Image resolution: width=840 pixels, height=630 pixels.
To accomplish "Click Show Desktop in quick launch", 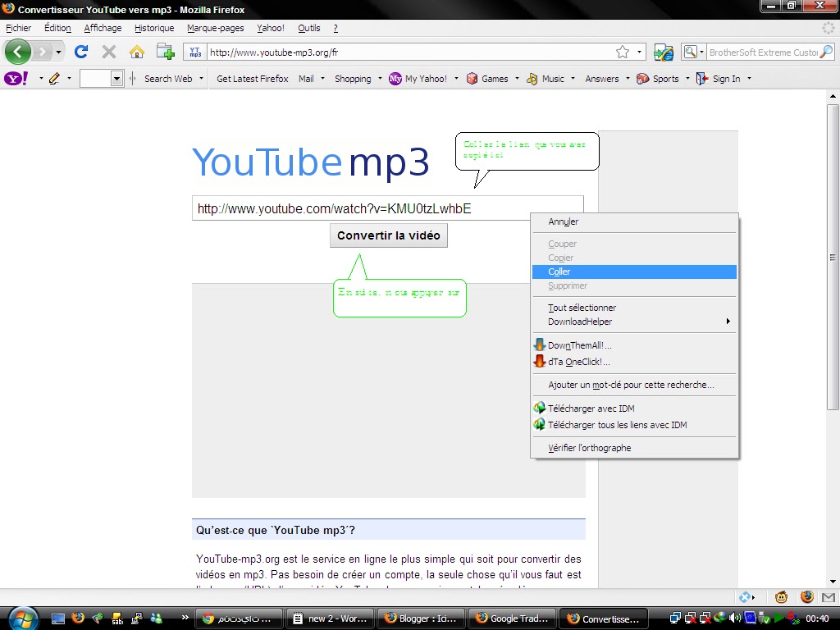I will (58, 619).
